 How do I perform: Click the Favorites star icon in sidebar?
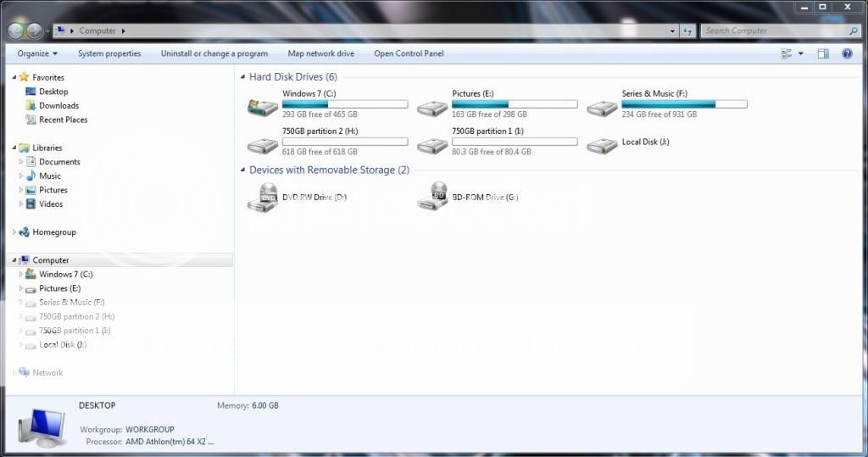(x=24, y=77)
